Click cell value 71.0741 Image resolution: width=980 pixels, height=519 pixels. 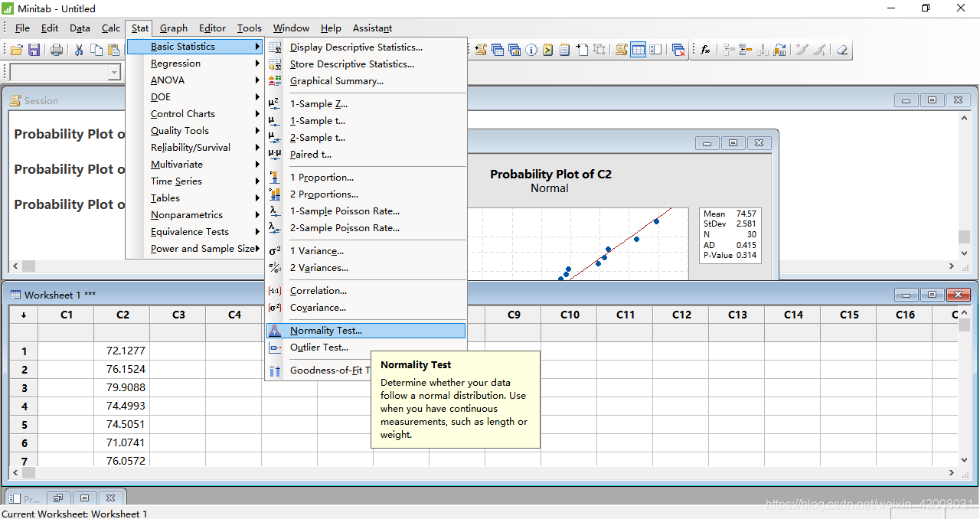[x=122, y=442]
